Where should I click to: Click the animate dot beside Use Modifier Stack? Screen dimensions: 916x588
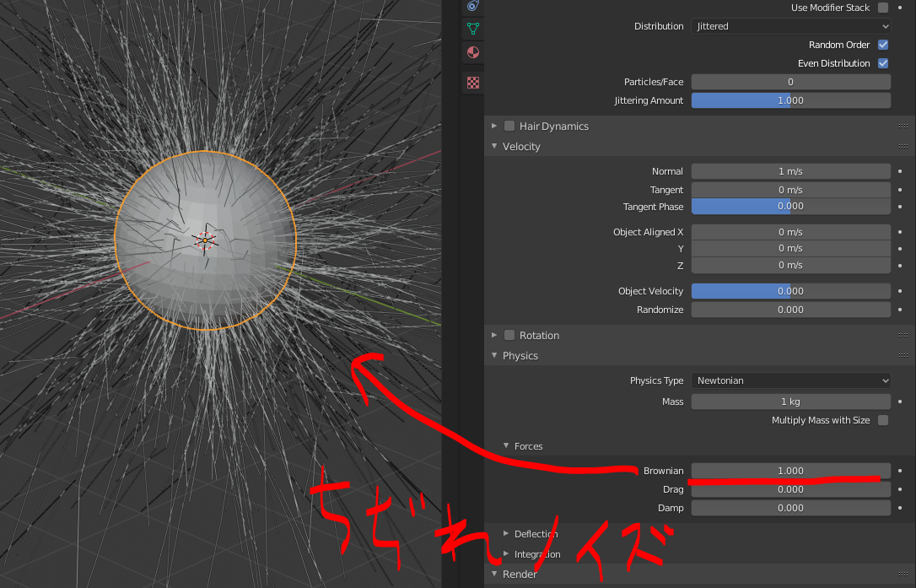coord(900,8)
